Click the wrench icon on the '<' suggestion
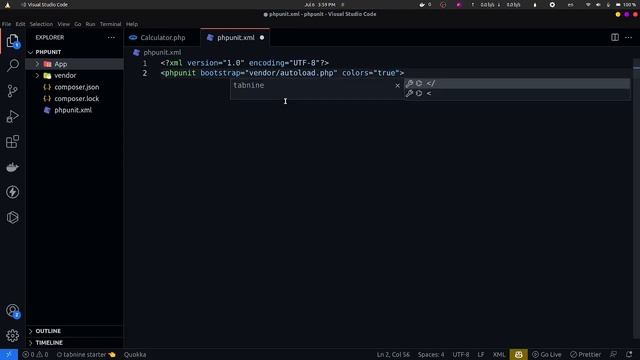This screenshot has height=360, width=640. (x=409, y=93)
